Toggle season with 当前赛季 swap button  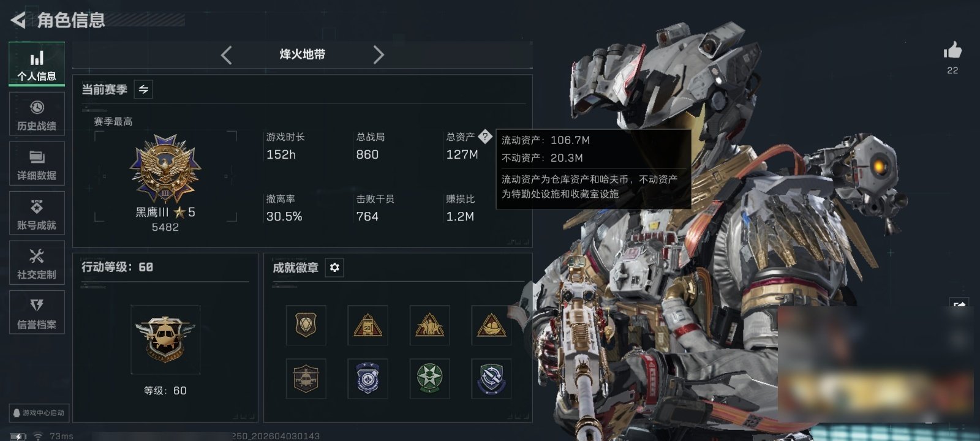pos(143,89)
